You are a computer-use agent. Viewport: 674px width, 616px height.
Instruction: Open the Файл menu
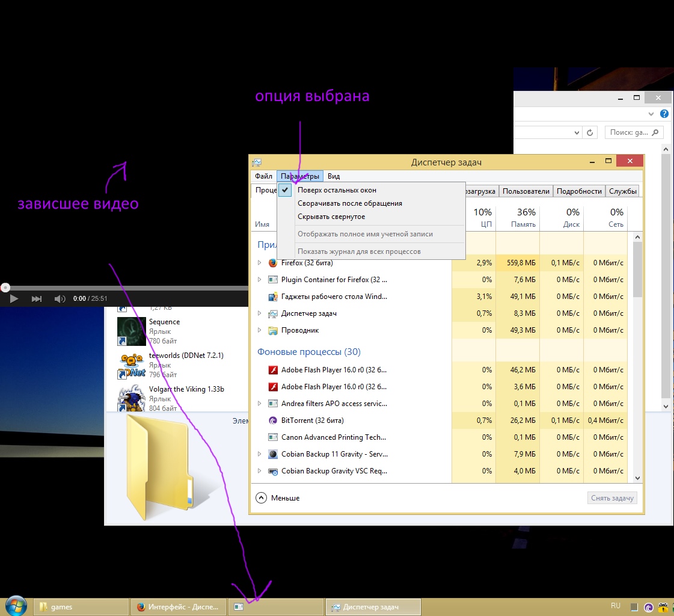point(263,176)
